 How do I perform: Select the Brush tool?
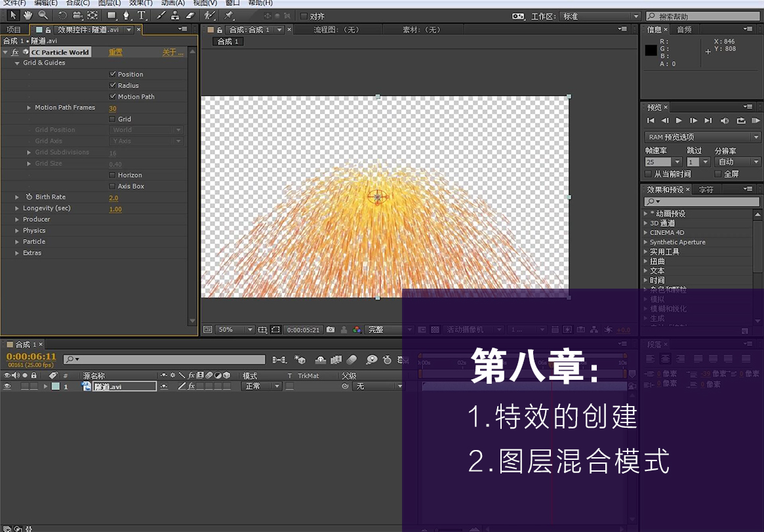(161, 16)
